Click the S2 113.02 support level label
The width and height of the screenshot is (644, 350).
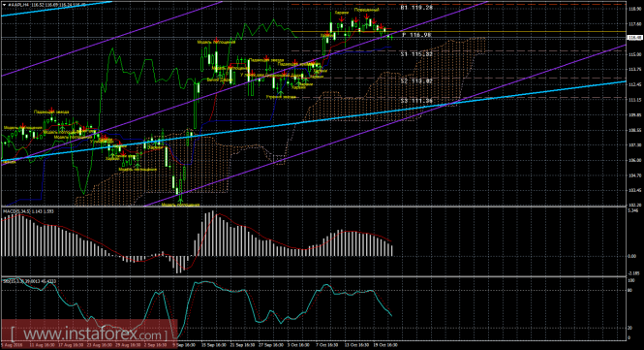coord(416,81)
